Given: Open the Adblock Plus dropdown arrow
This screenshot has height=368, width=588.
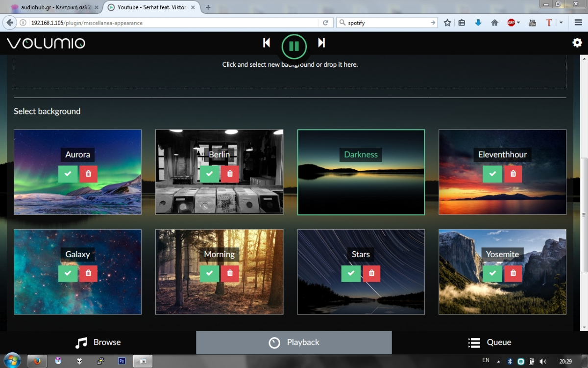Looking at the screenshot, I should pos(518,23).
